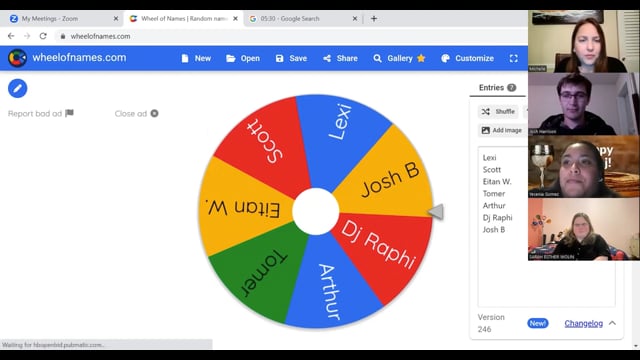Click the Eitan W. entry in list
Viewport: 640px width, 360px height.
(x=497, y=182)
